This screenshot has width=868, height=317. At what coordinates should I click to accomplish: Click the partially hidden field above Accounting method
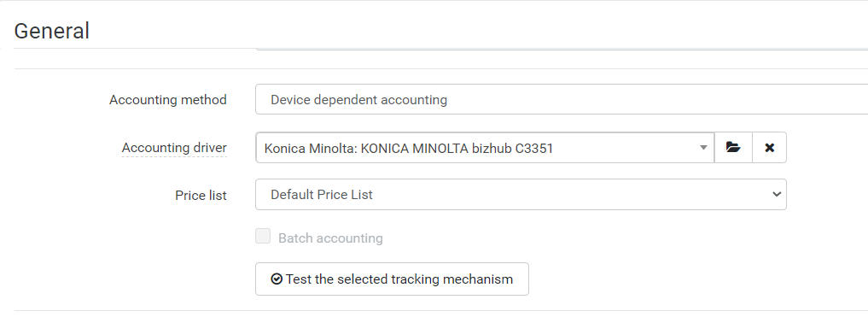[x=562, y=50]
